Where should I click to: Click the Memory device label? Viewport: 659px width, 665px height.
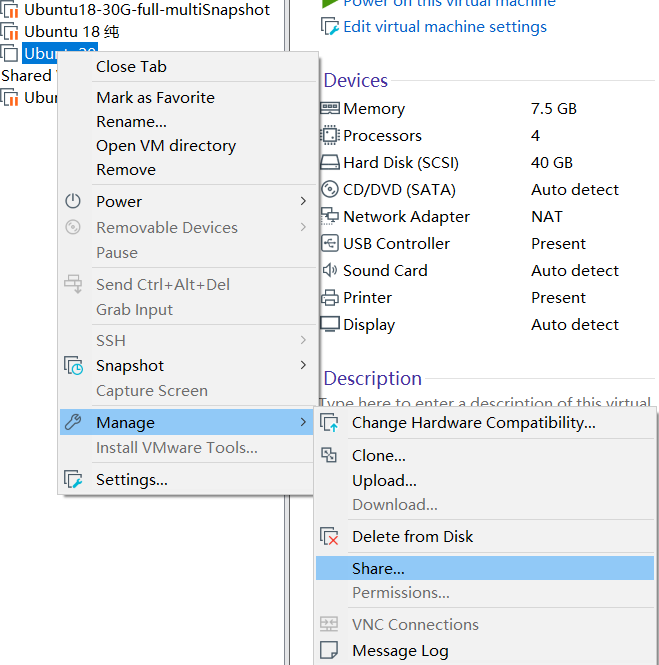(x=374, y=109)
